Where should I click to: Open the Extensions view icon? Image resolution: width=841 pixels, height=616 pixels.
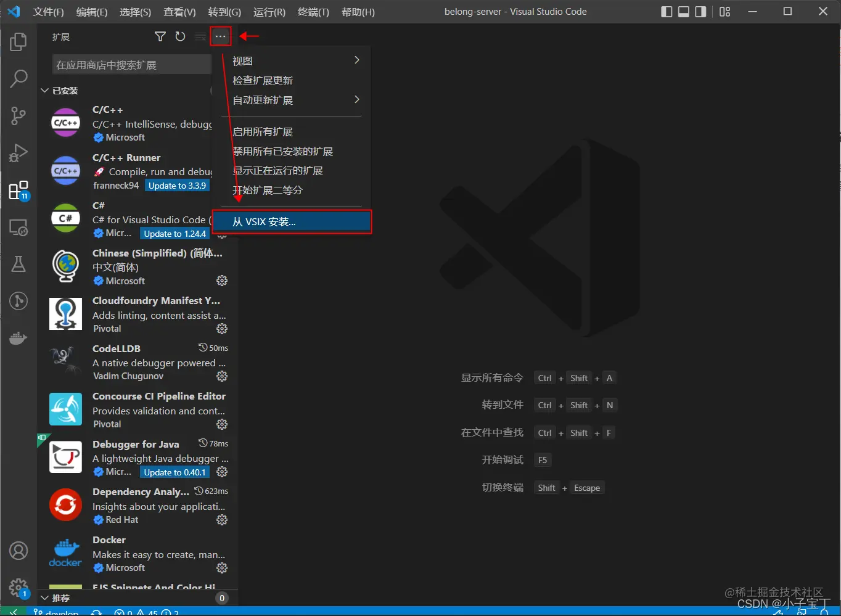pyautogui.click(x=18, y=190)
